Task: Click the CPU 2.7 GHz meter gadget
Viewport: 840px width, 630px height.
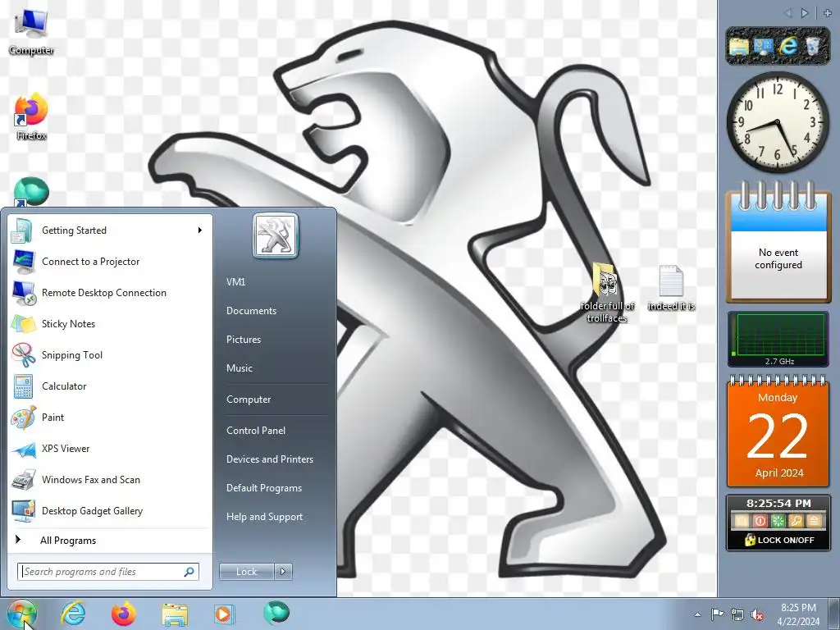Action: tap(778, 339)
